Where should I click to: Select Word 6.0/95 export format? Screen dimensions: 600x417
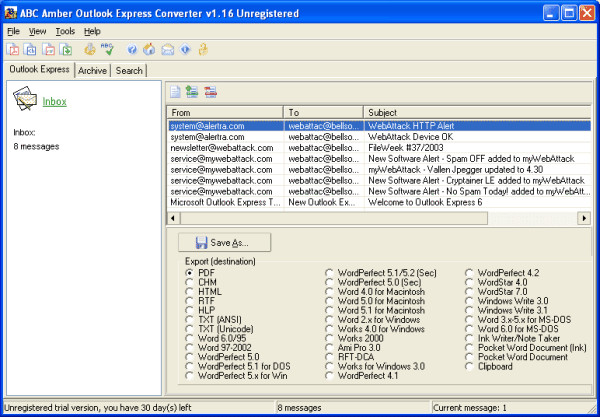click(x=189, y=338)
